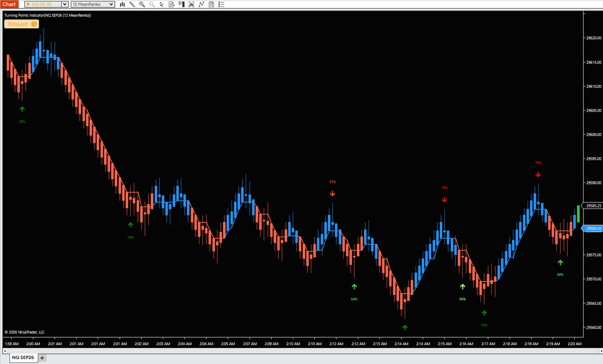
Task: Click the 29620.00 price axis label
Action: 594,38
